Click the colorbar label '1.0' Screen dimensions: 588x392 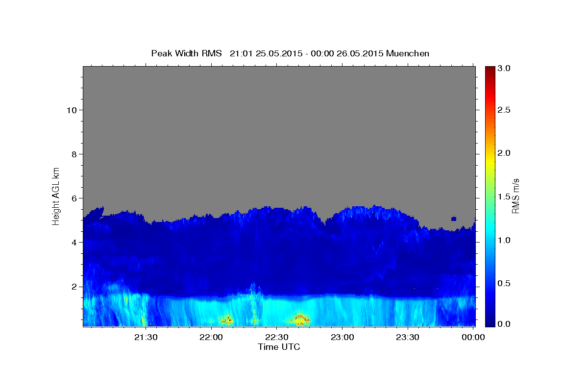point(504,240)
